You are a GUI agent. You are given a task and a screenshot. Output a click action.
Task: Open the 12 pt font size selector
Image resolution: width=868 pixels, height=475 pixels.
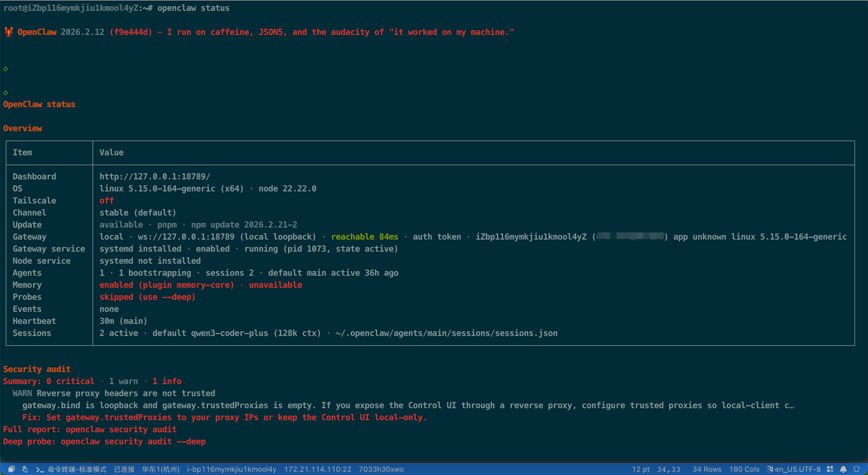(640, 469)
